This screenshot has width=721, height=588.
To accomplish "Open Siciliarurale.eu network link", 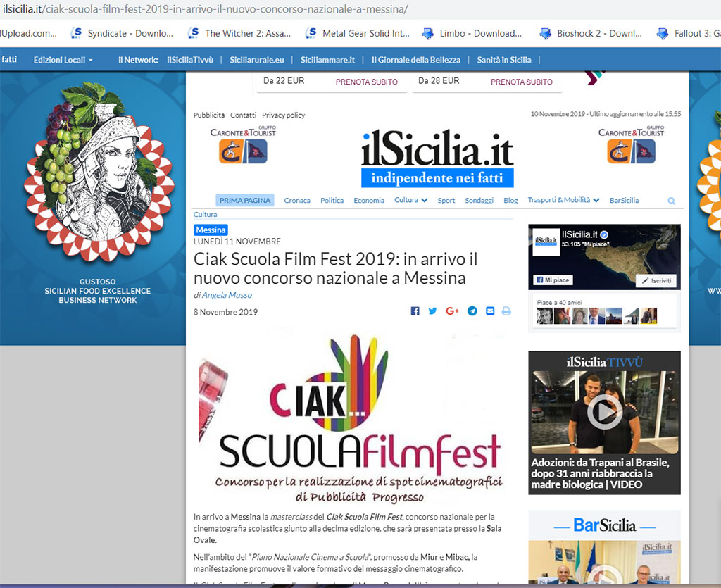I will pyautogui.click(x=256, y=60).
